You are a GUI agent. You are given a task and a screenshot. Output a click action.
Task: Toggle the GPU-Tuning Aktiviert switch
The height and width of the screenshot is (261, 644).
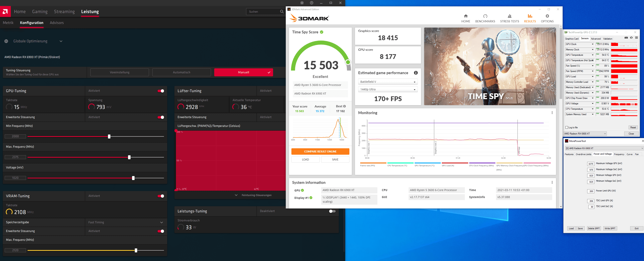(161, 91)
